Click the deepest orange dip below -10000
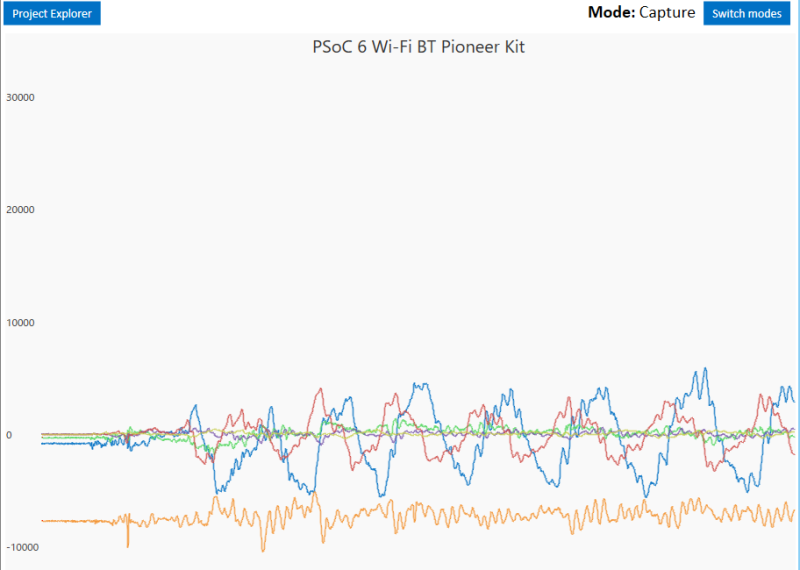The height and width of the screenshot is (570, 800). click(263, 550)
